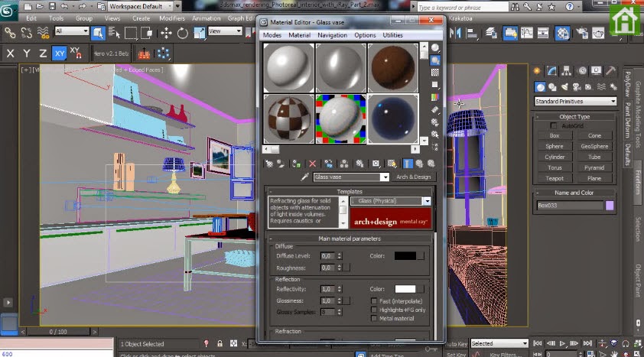Collapse Main material parameters rollout
The width and height of the screenshot is (644, 357).
coord(350,239)
